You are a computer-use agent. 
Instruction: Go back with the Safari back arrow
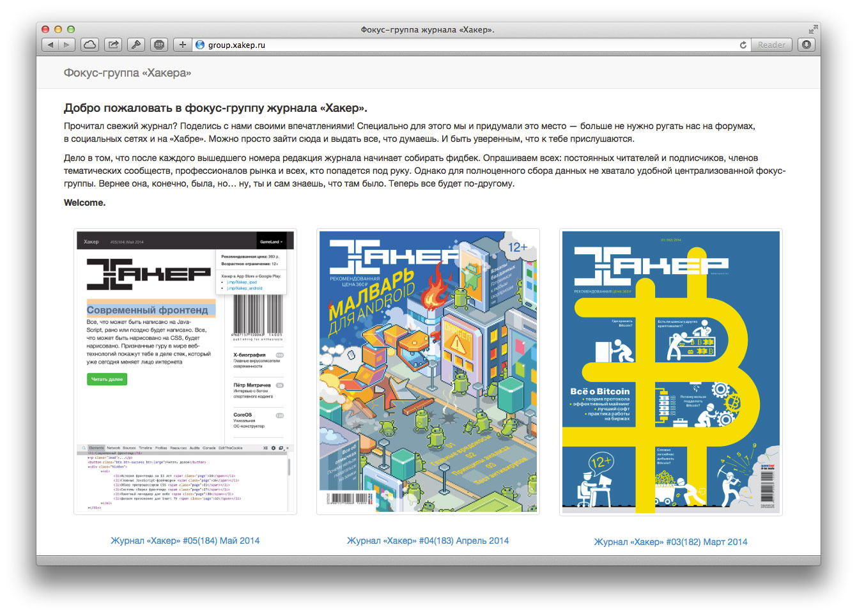[x=50, y=45]
